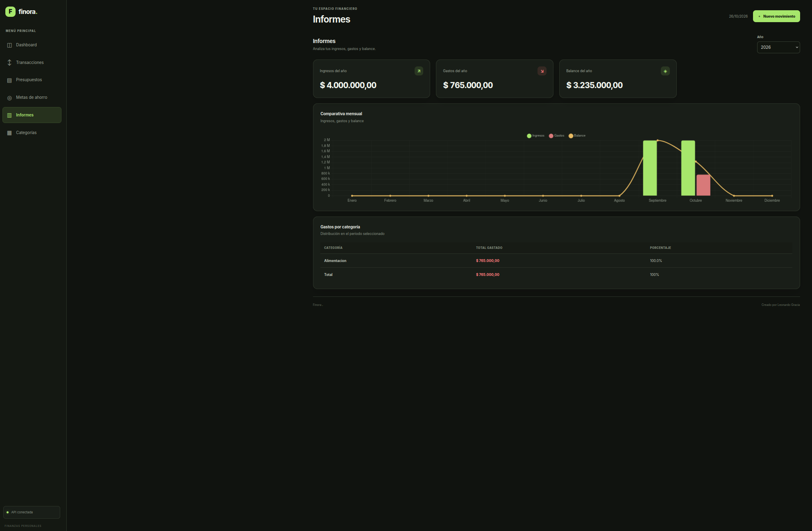Click the finora brand name text
Viewport: 812px width, 531px height.
pyautogui.click(x=28, y=12)
